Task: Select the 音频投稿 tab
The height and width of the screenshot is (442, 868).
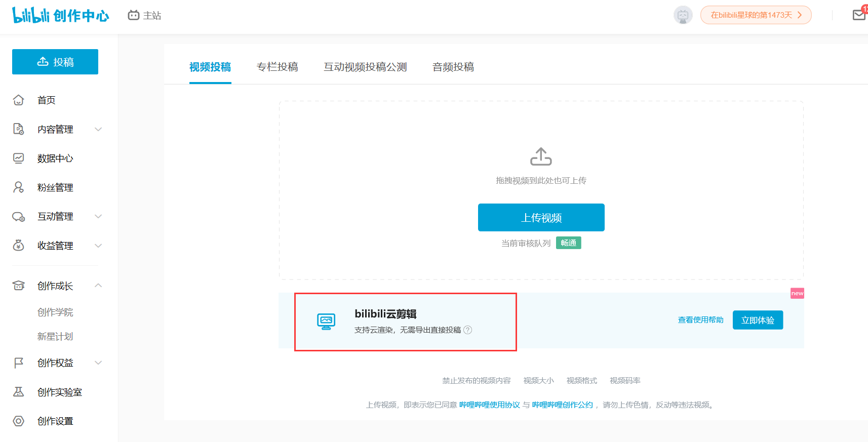Action: tap(453, 67)
